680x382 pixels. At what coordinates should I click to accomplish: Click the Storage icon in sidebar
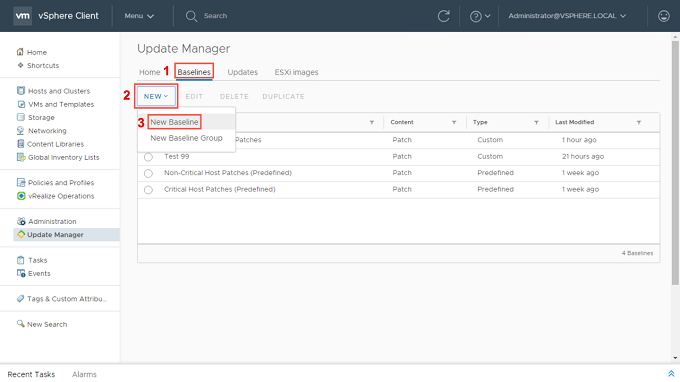(21, 117)
